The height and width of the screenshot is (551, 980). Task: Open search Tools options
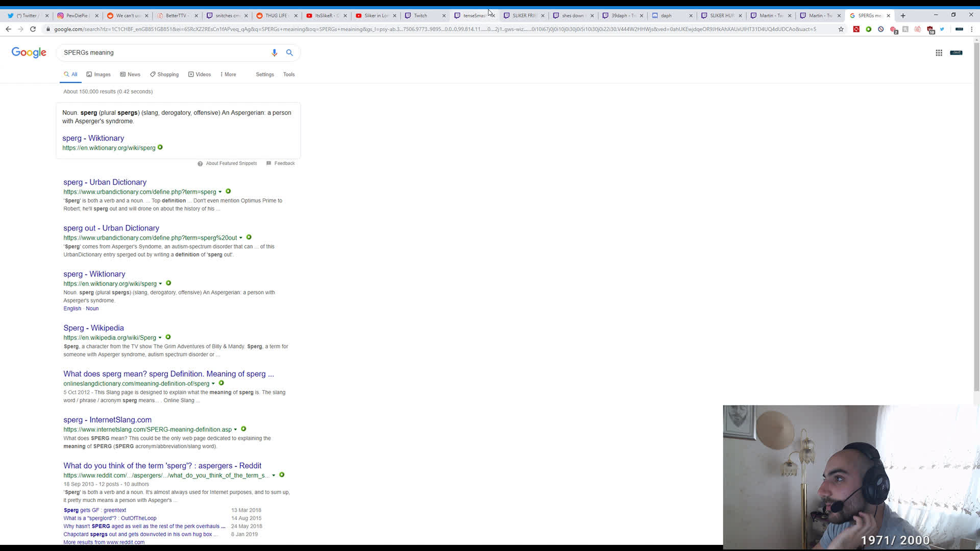pos(289,74)
